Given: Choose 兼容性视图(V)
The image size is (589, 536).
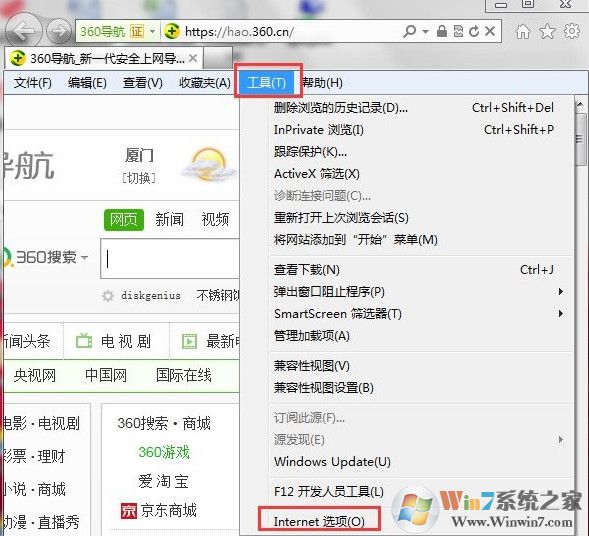Looking at the screenshot, I should (x=407, y=365).
